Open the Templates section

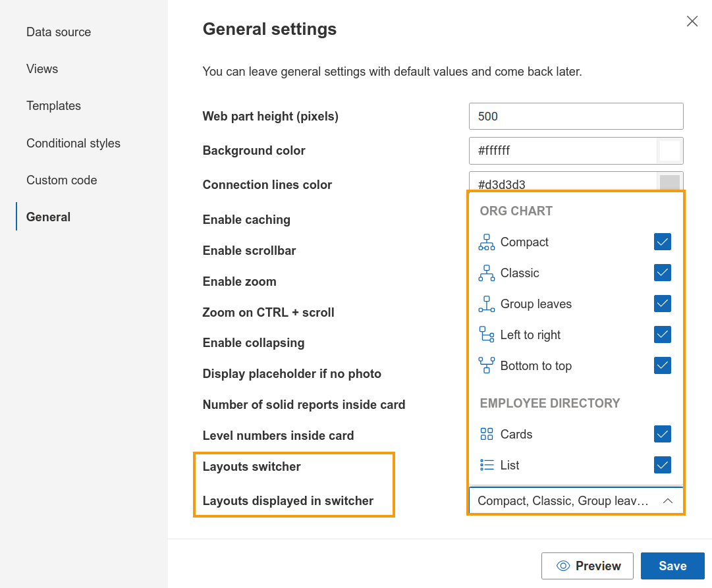[x=53, y=106]
